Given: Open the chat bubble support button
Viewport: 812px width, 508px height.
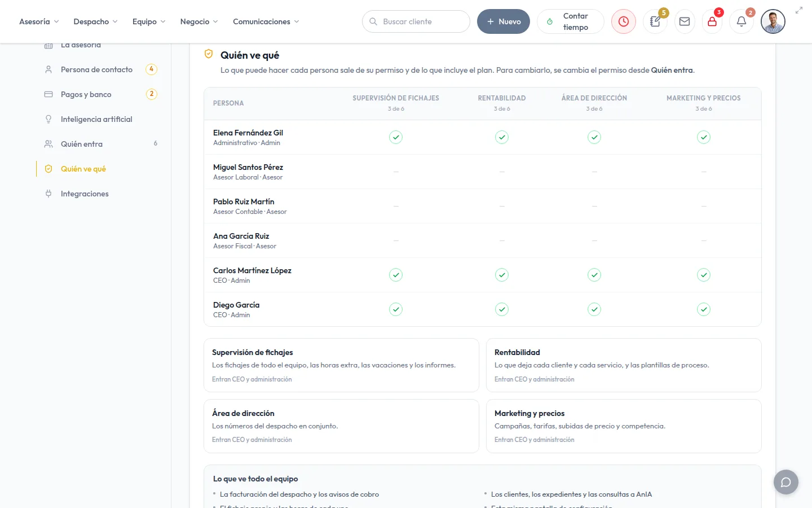Looking at the screenshot, I should [x=786, y=482].
